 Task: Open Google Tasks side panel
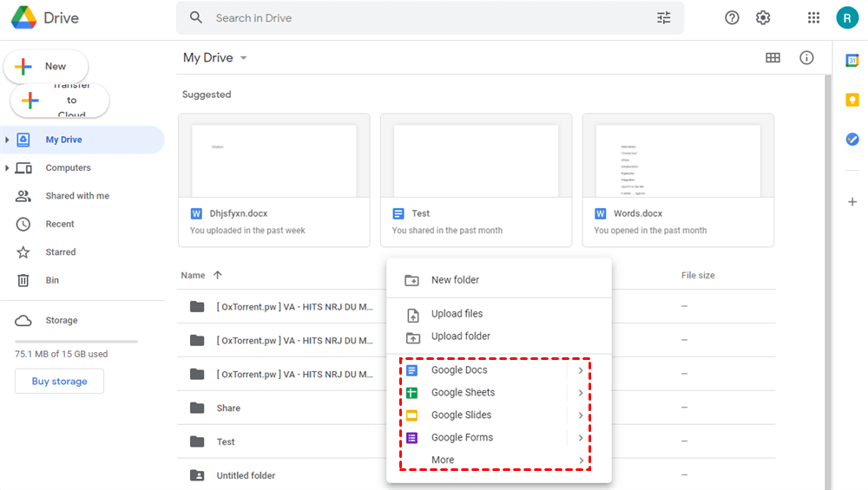coord(852,139)
